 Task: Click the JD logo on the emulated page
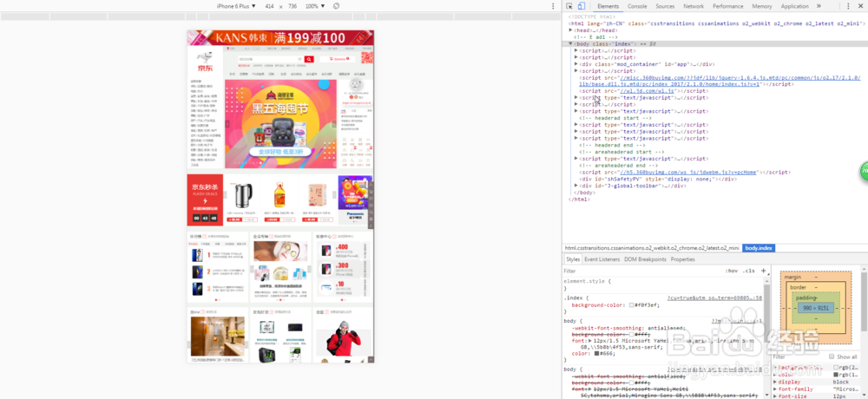[x=206, y=62]
